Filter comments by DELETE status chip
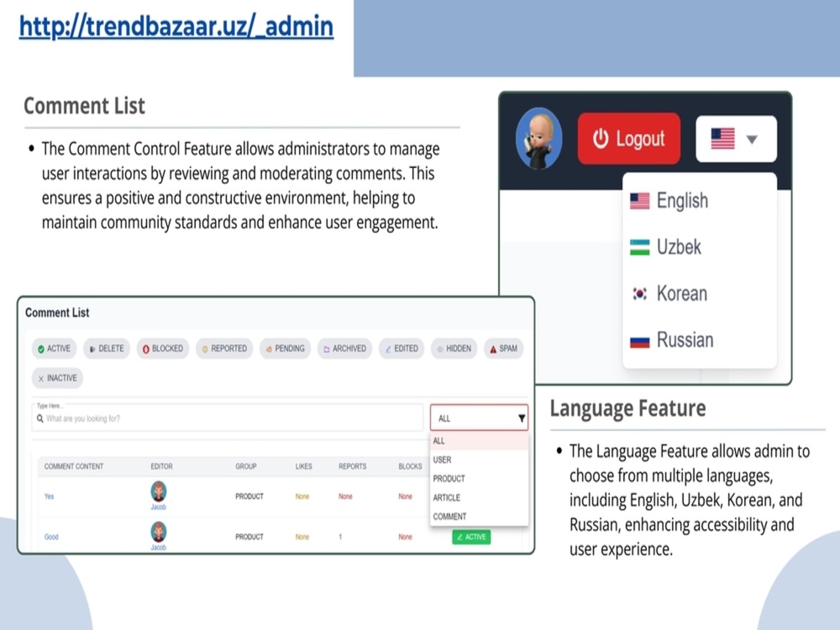Image resolution: width=840 pixels, height=630 pixels. point(107,349)
